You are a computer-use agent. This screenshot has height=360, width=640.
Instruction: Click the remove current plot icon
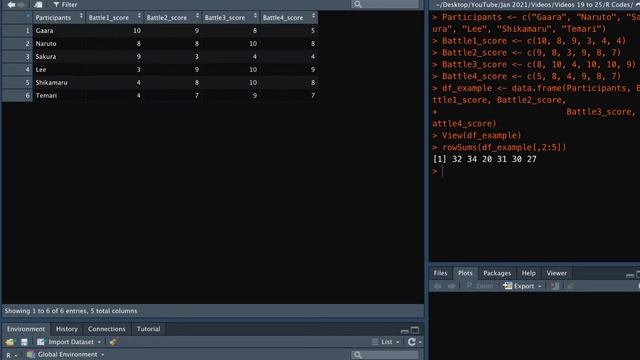click(x=555, y=286)
